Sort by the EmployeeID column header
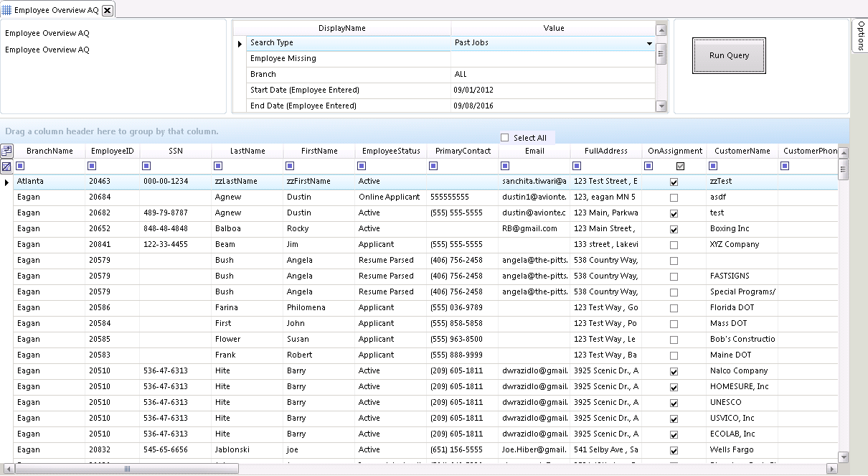 pyautogui.click(x=113, y=151)
